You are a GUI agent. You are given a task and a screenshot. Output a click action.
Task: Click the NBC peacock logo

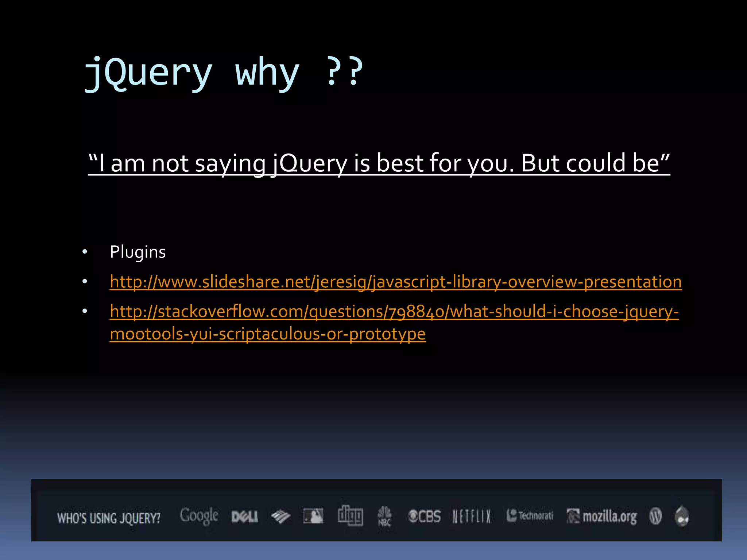[x=384, y=516]
